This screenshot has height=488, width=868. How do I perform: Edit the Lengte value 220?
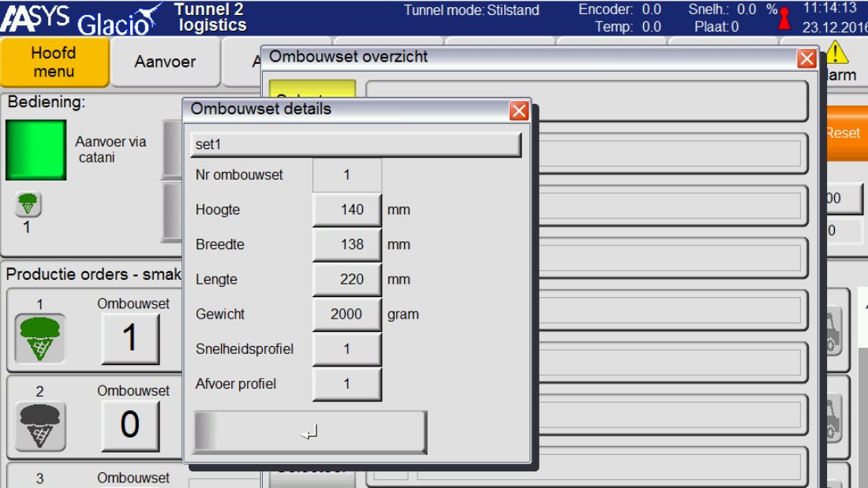click(347, 279)
